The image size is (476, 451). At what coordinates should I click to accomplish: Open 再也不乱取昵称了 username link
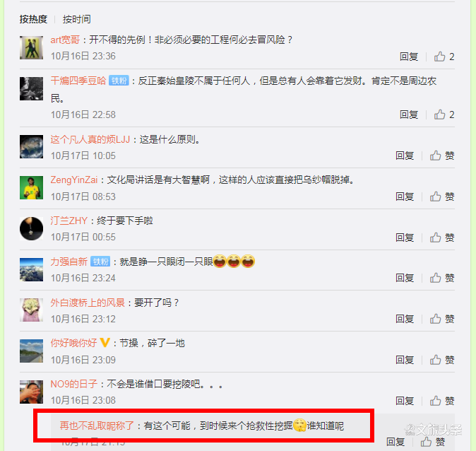click(97, 426)
